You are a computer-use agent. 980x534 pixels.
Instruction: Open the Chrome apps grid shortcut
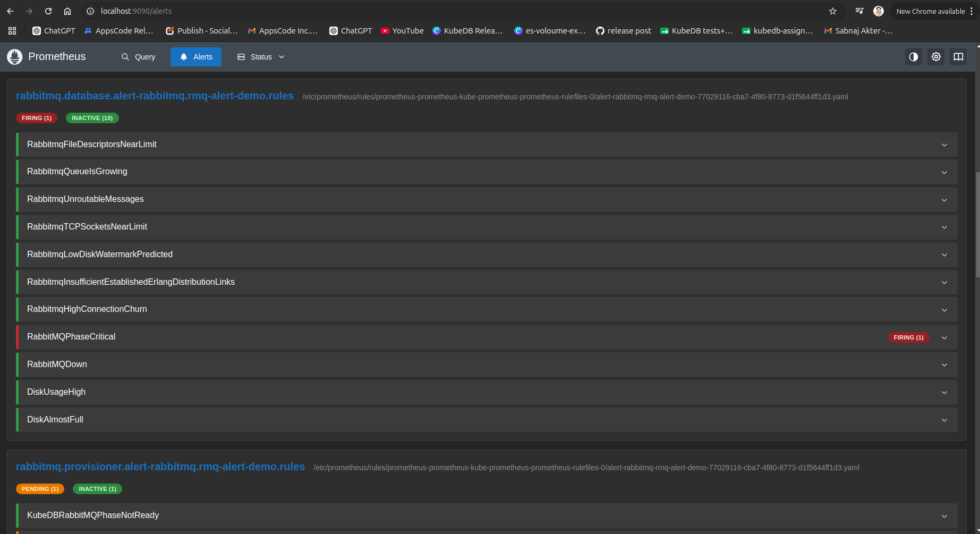(x=12, y=31)
